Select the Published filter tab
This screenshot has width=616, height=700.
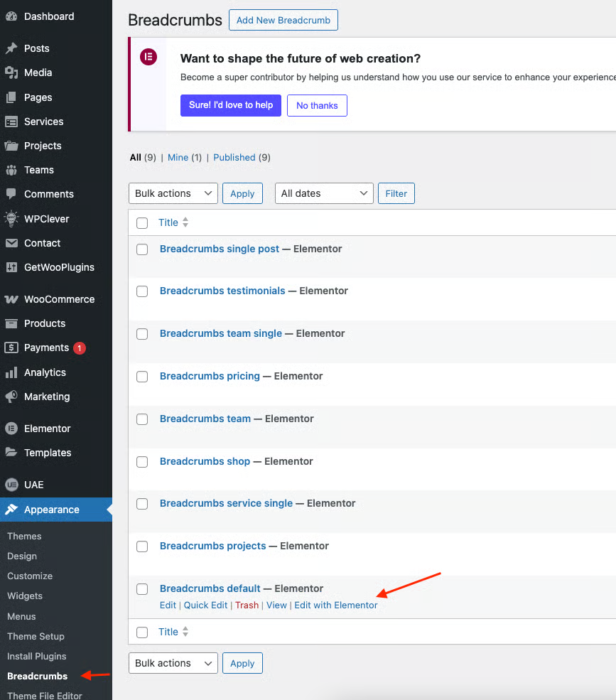[234, 157]
